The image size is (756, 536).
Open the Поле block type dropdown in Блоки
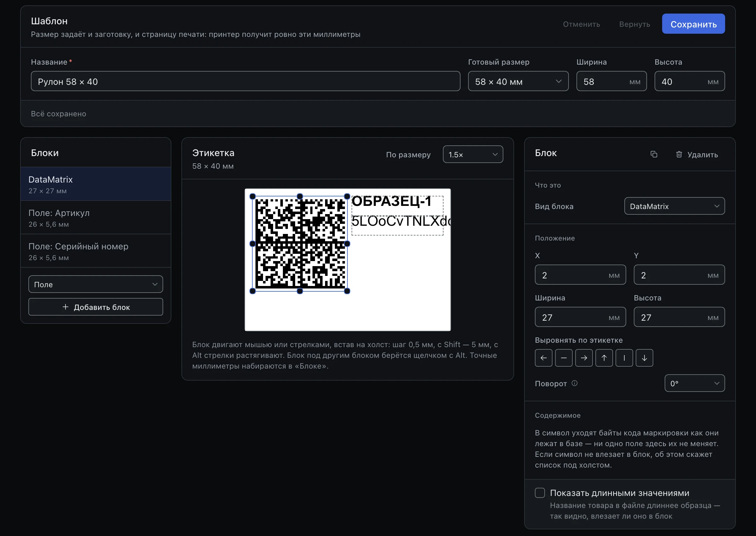tap(96, 284)
